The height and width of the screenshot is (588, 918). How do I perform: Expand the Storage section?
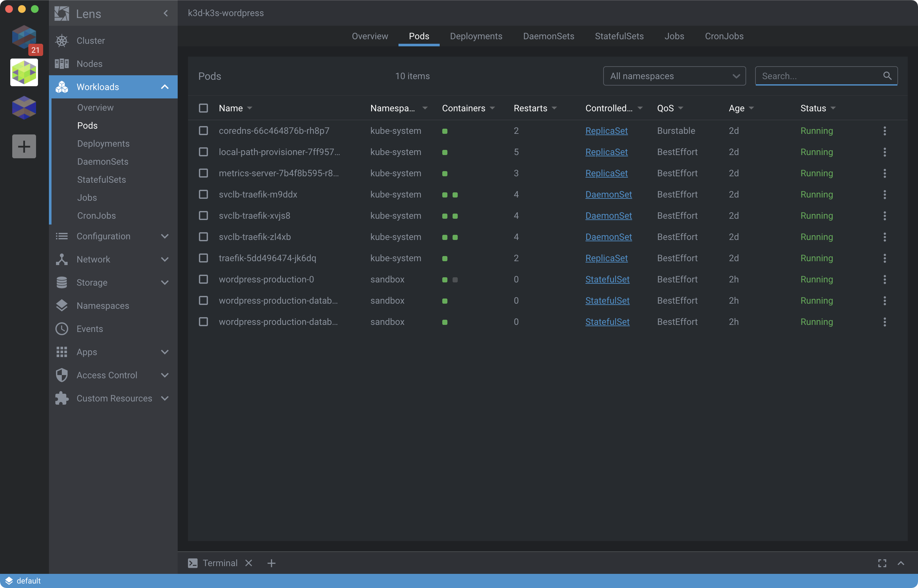point(165,282)
